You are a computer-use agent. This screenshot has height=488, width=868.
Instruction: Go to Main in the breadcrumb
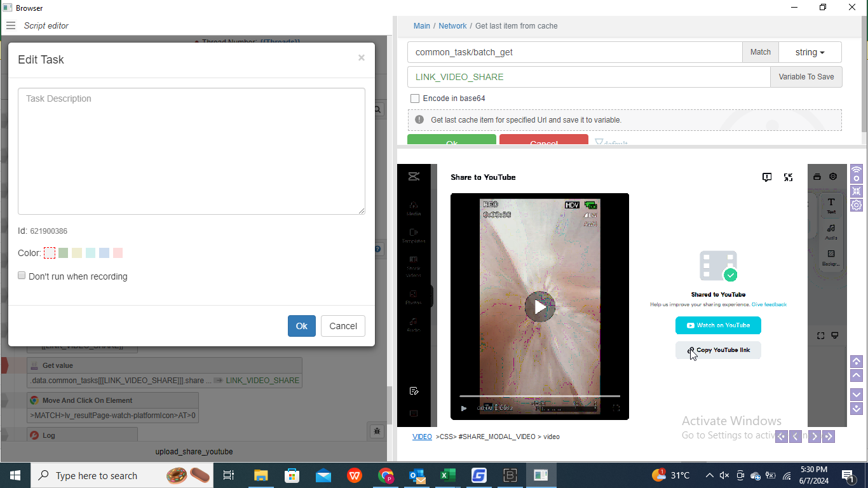click(421, 26)
